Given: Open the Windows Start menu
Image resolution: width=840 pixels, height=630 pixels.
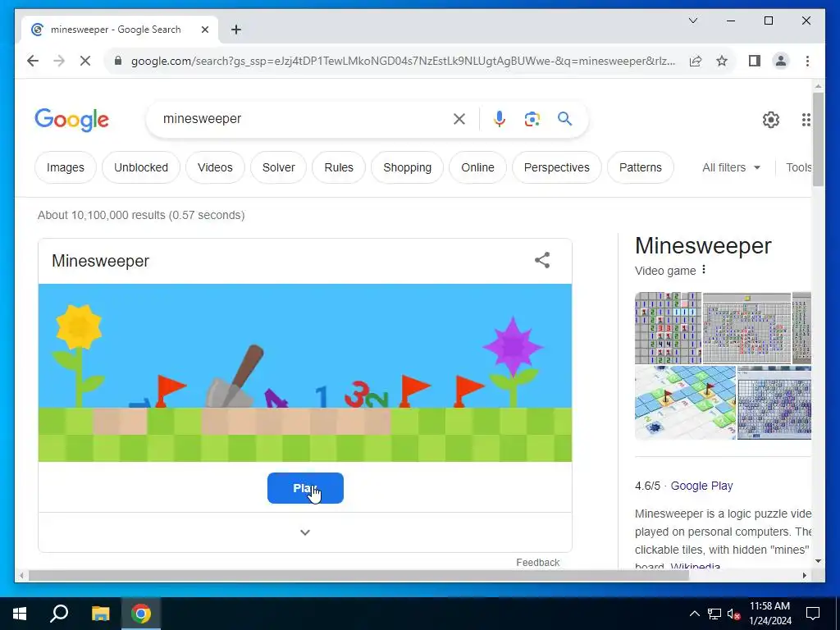Looking at the screenshot, I should (20, 614).
